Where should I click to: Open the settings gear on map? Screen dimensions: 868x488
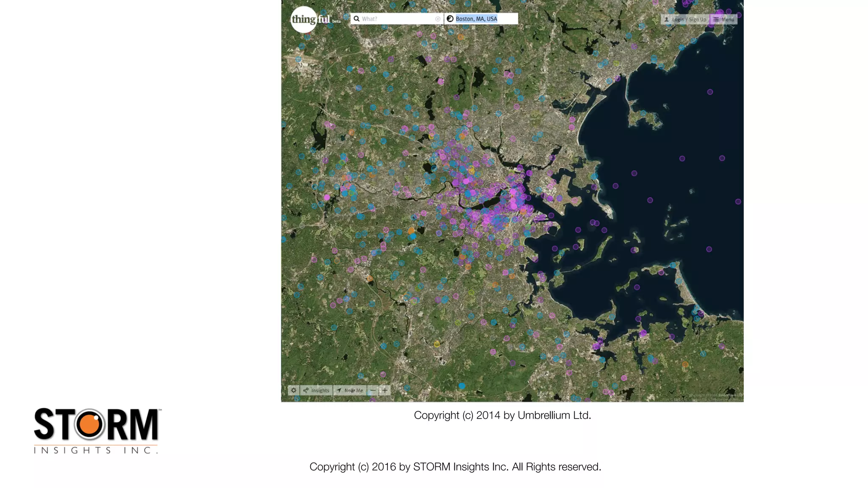pyautogui.click(x=293, y=390)
